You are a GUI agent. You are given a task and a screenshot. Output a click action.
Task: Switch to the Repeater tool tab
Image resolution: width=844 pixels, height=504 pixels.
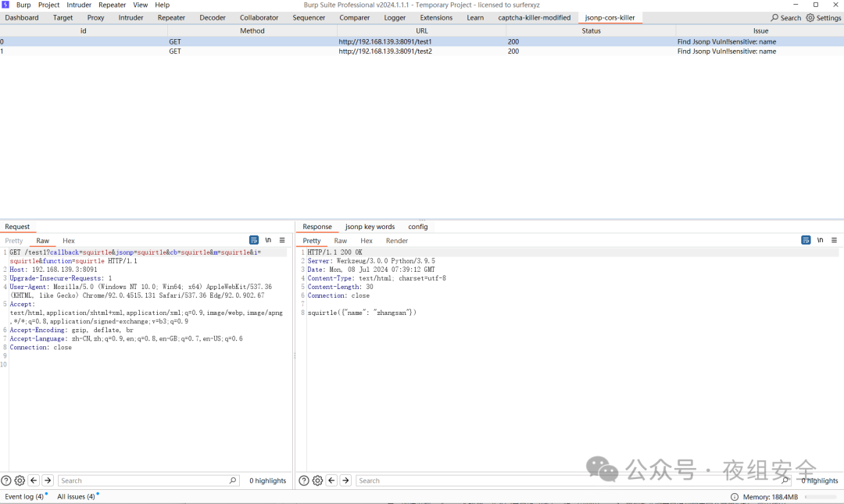coord(171,18)
